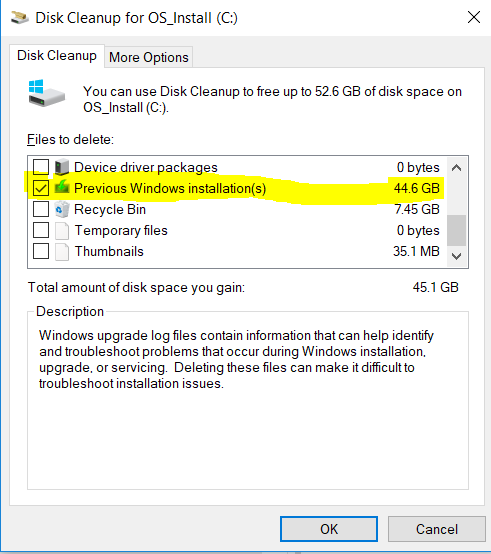Select the Disk Cleanup tab
Viewport: 491px width, 554px height.
(57, 56)
